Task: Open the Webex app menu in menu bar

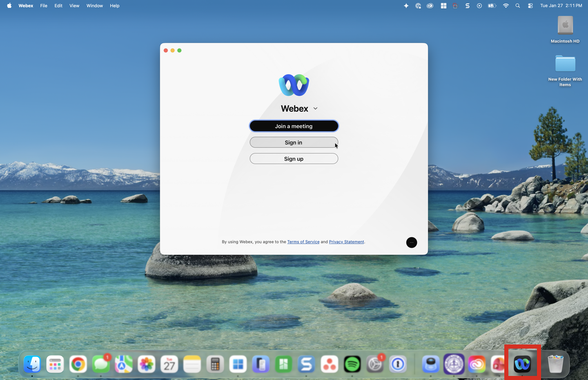Action: [26, 6]
